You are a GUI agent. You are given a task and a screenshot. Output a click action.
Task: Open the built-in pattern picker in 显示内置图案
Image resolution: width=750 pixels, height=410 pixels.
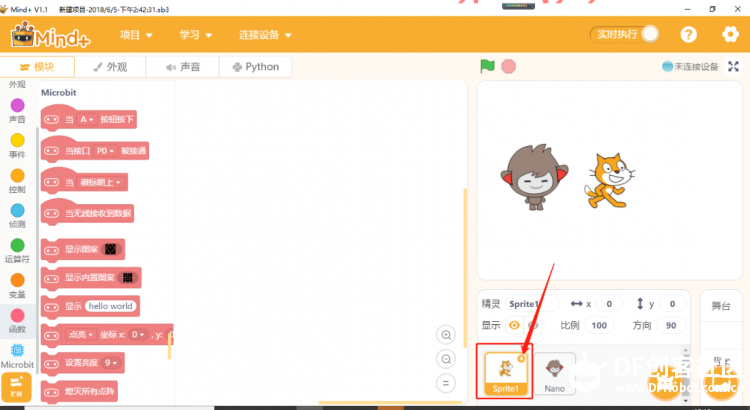(127, 277)
